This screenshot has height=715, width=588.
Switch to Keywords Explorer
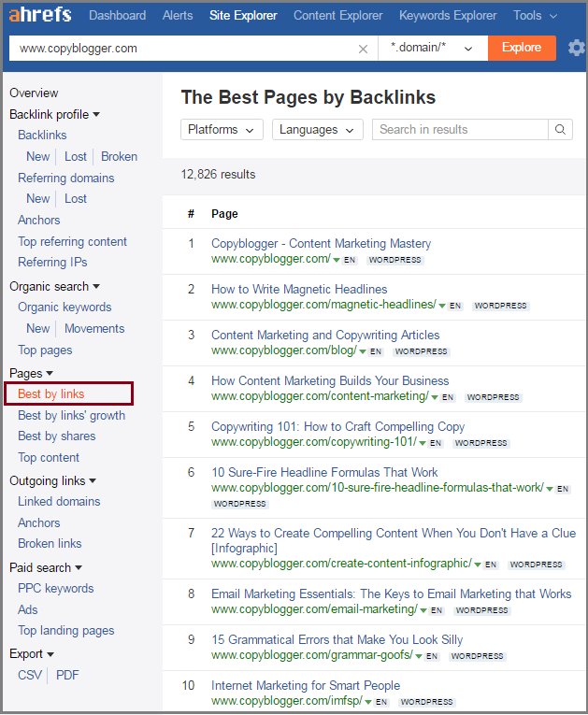pos(450,16)
